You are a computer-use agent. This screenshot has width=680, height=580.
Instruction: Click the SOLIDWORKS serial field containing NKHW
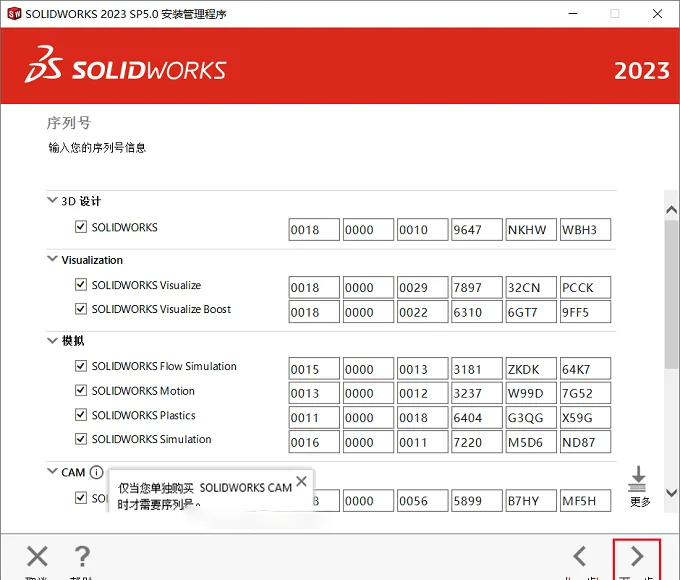click(531, 229)
